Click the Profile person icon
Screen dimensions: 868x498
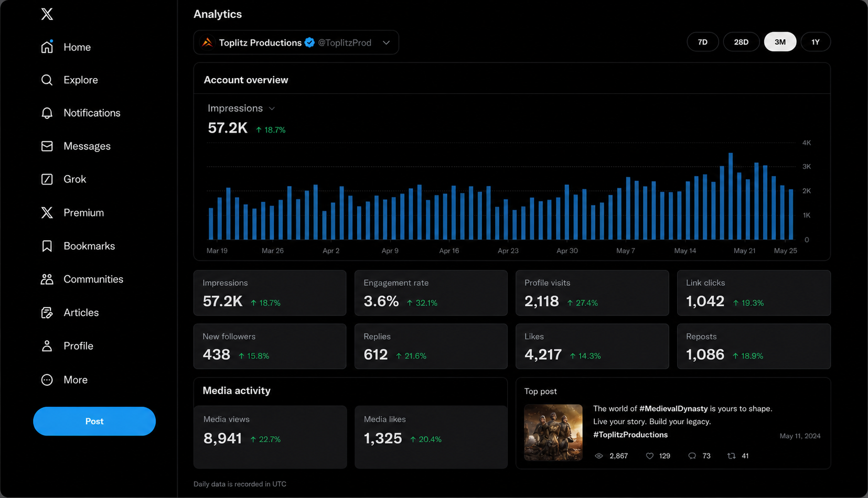click(47, 345)
